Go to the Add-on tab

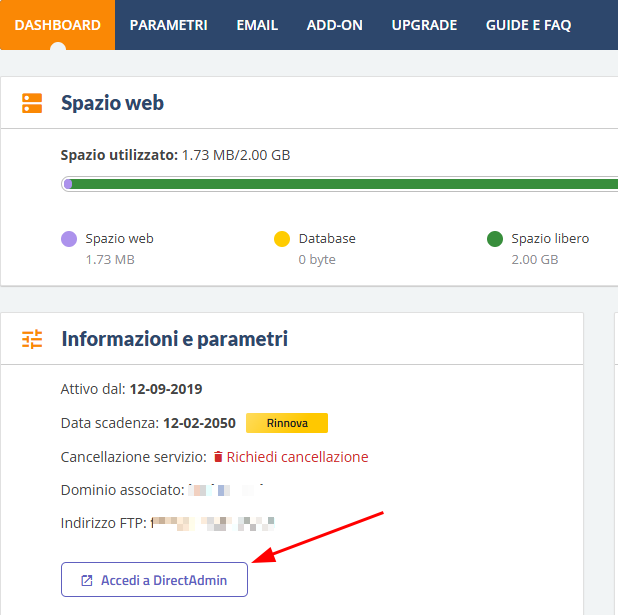[334, 25]
